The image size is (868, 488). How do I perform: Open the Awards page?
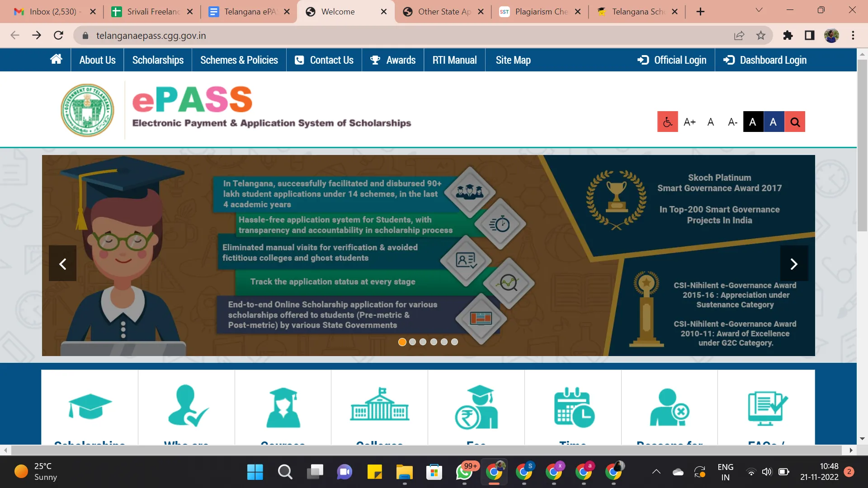(392, 60)
